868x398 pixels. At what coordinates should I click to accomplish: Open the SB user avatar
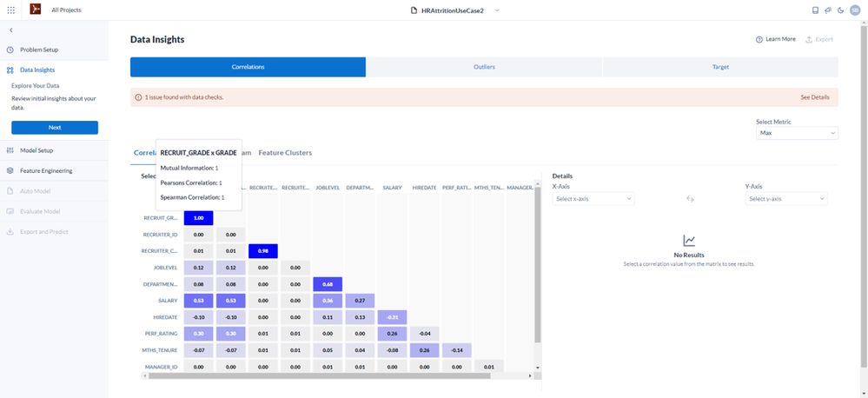[x=855, y=10]
